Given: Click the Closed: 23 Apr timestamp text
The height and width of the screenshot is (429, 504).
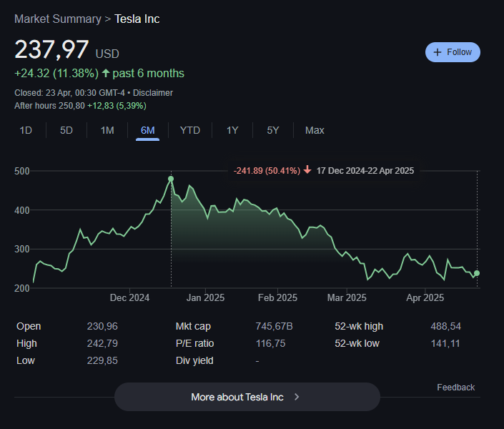Looking at the screenshot, I should click(69, 93).
